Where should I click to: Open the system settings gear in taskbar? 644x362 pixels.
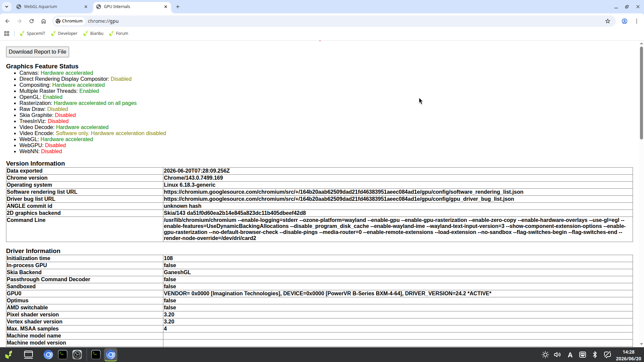77,355
